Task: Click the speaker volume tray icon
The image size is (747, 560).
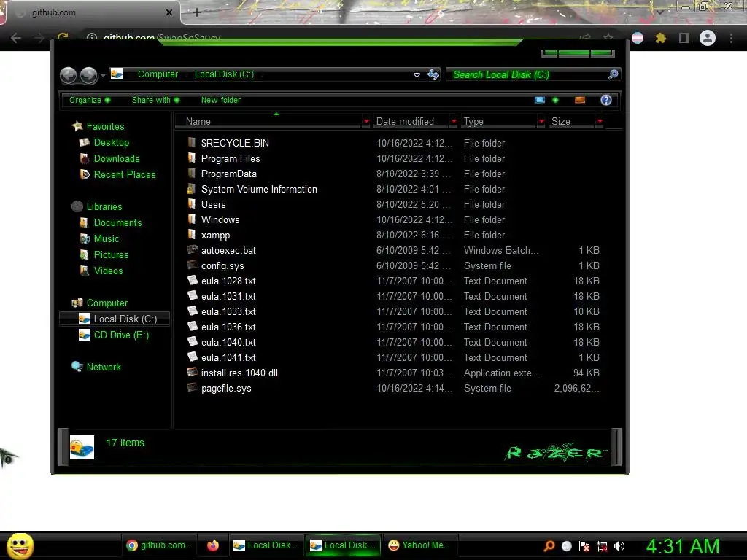Action: [619, 546]
